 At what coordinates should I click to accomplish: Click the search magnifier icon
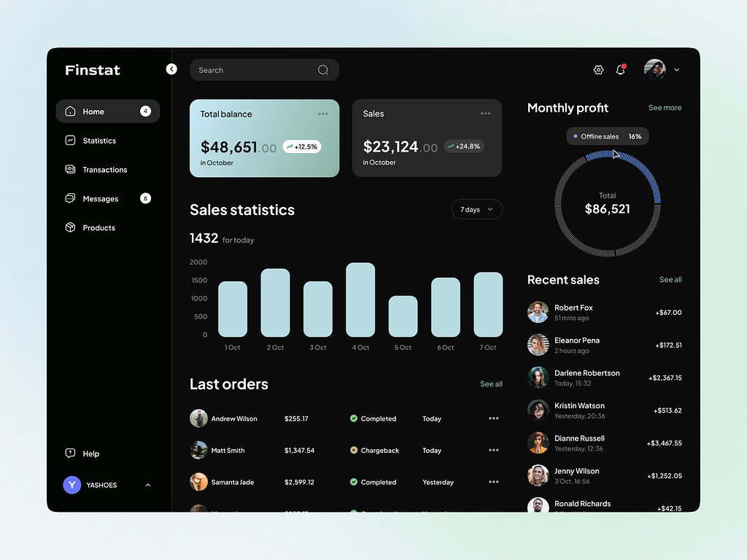(x=323, y=70)
